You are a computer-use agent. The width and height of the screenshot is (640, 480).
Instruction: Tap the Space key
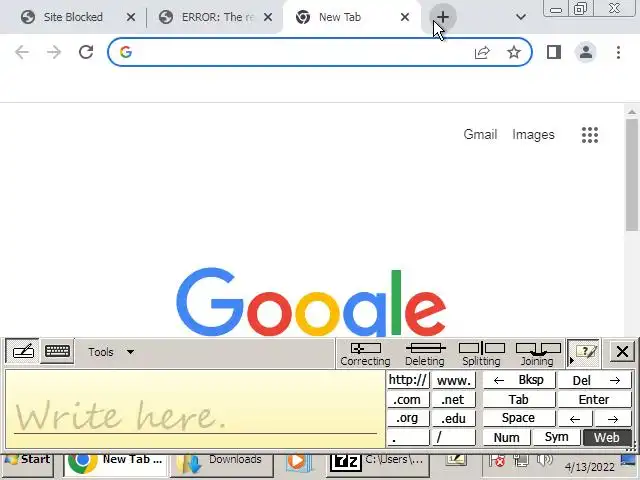click(519, 418)
